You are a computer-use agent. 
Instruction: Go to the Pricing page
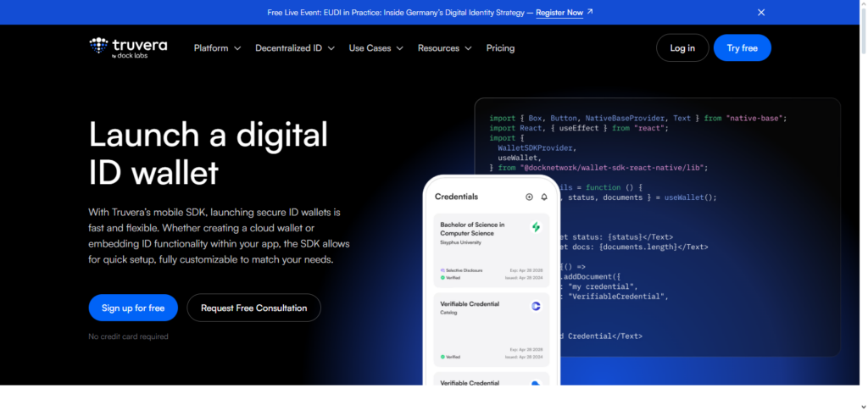click(500, 48)
